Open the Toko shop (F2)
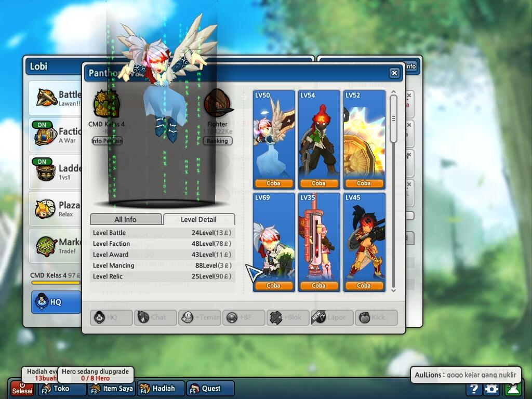The width and height of the screenshot is (532, 399). pos(62,389)
